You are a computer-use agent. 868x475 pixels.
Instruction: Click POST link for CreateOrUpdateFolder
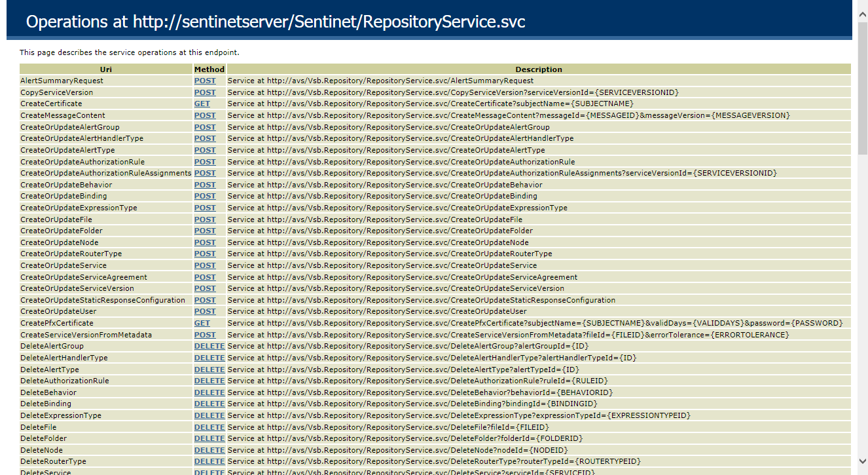point(204,231)
